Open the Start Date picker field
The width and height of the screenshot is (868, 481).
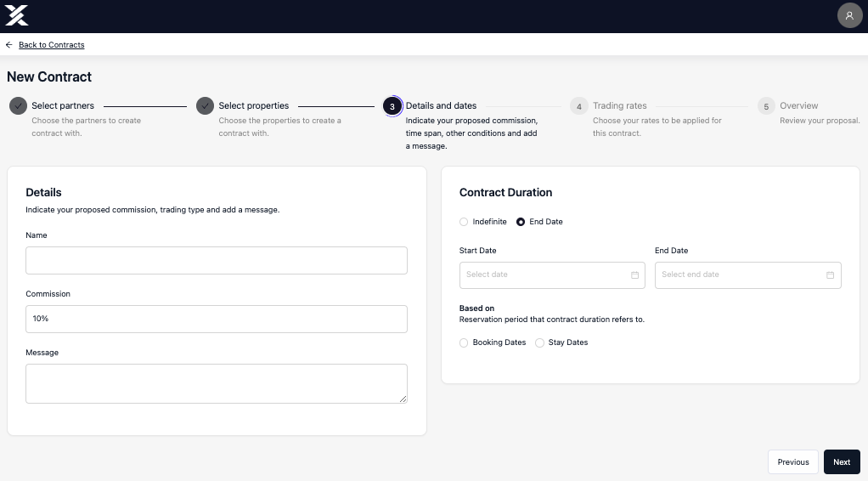click(552, 275)
